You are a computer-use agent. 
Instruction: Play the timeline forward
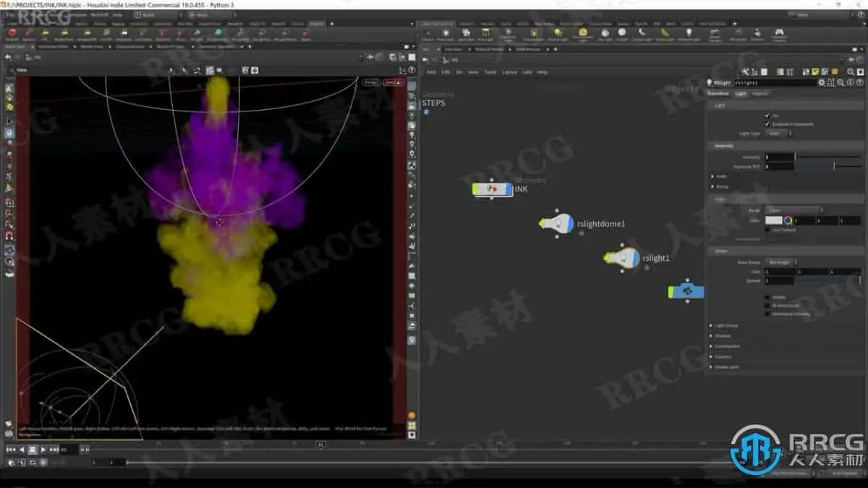(x=43, y=449)
